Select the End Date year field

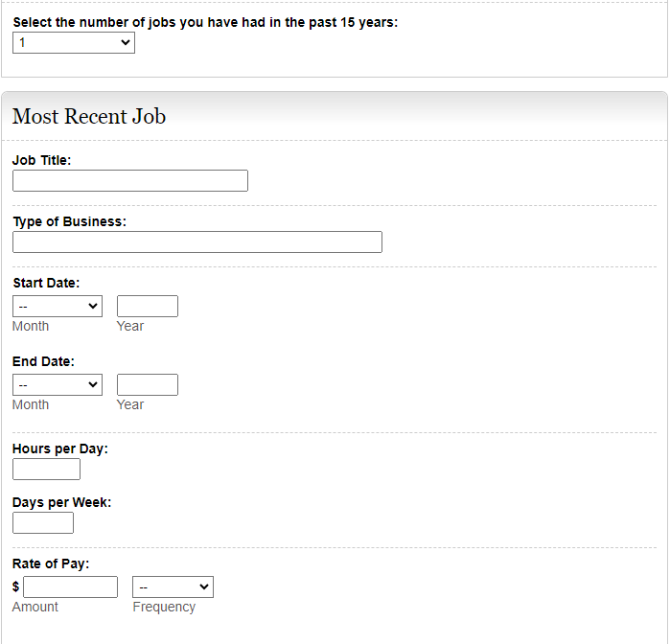(x=148, y=385)
